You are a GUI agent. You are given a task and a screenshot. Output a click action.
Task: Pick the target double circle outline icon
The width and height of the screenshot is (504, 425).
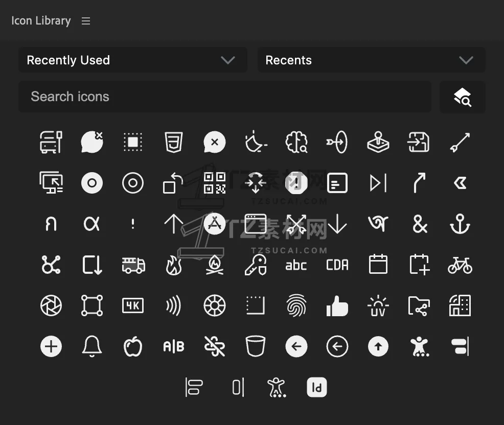coord(133,183)
